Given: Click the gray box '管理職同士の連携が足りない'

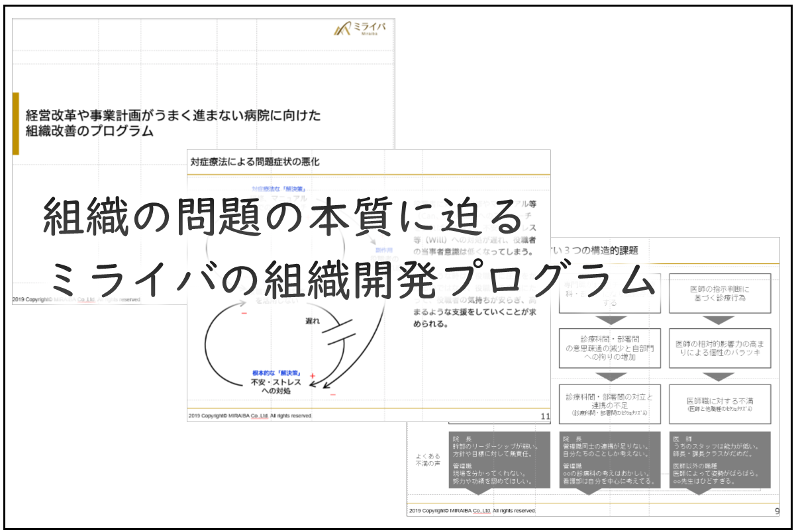Looking at the screenshot, I should [x=609, y=460].
